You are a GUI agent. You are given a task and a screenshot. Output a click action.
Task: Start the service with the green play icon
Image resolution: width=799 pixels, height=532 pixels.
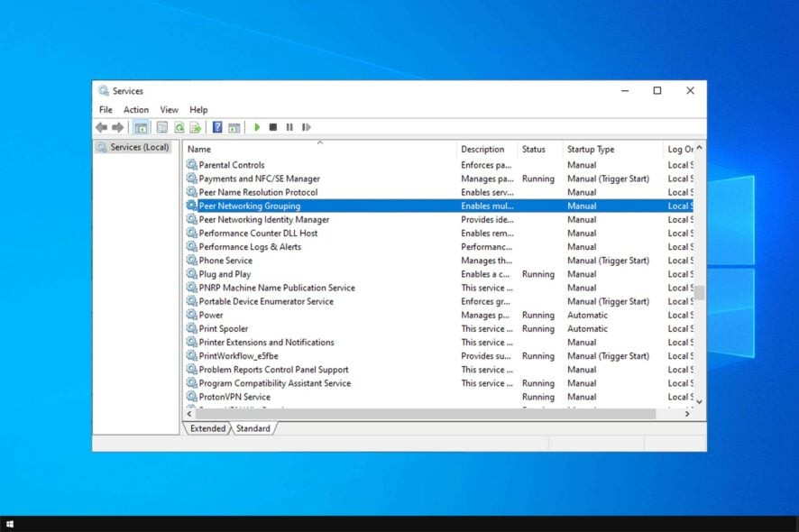tap(257, 127)
